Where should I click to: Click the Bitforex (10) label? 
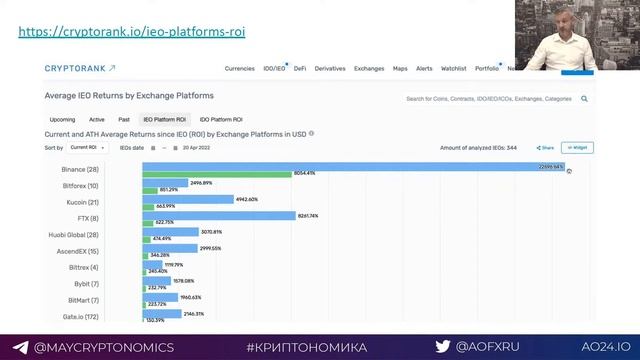[x=80, y=186]
